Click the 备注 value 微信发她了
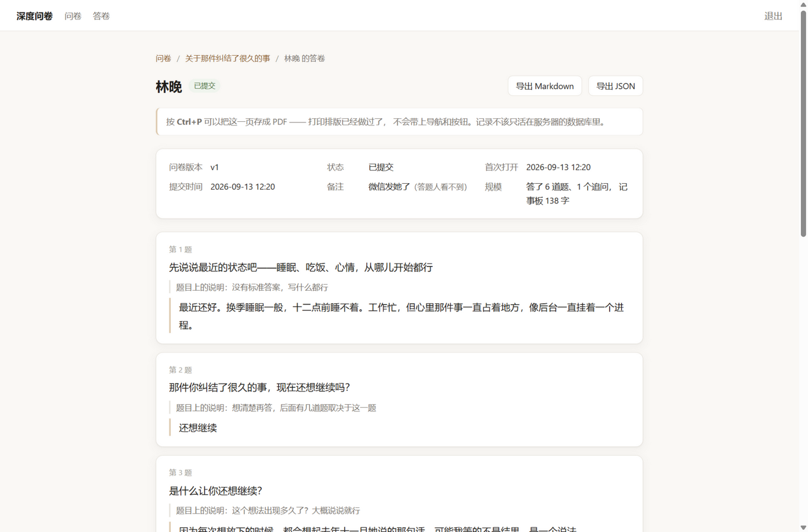 point(389,187)
